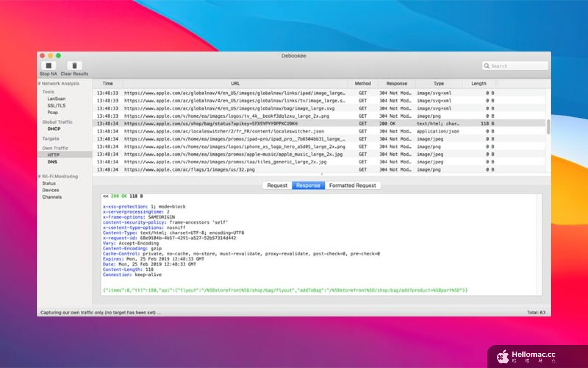Click the application/json type cell
This screenshot has width=588, height=368.
click(438, 131)
